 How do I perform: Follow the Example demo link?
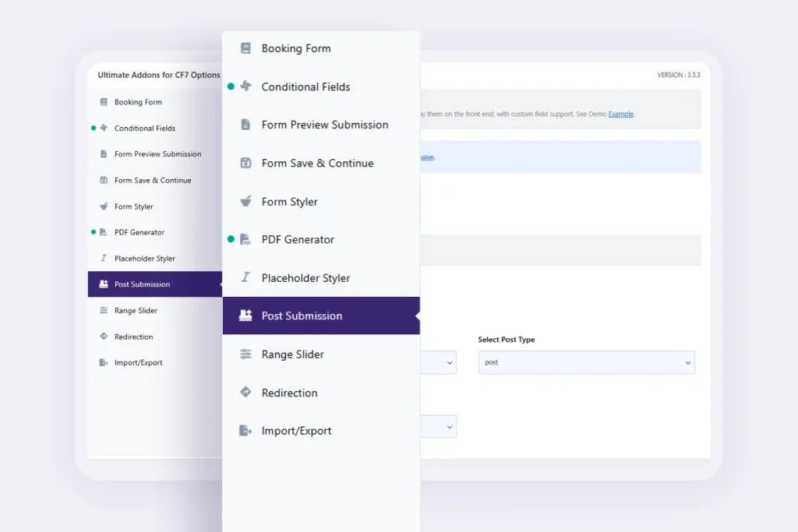pyautogui.click(x=621, y=114)
